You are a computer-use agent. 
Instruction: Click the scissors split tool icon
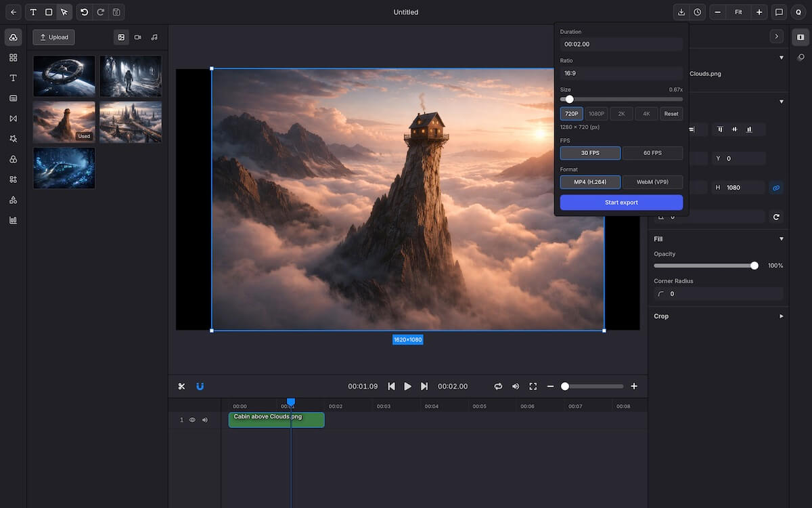coord(181,386)
